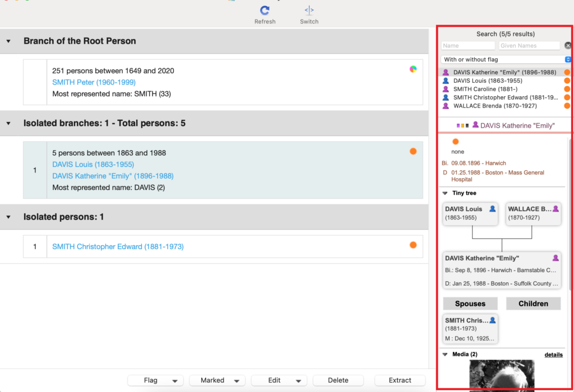Collapse the Isolated persons section
The width and height of the screenshot is (574, 392).
click(8, 217)
